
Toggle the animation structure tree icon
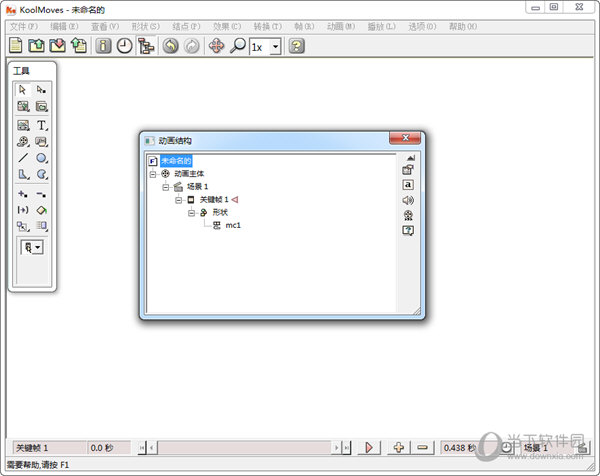tap(146, 46)
